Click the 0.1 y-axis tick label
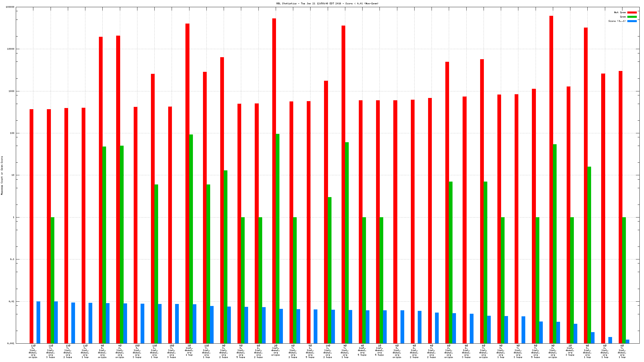The image size is (644, 362). (12, 259)
